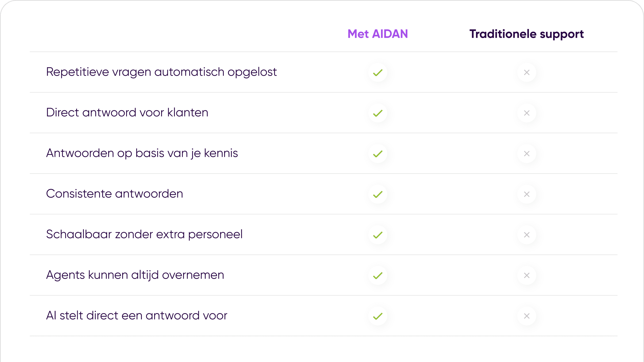Screen dimensions: 644x362
Task: Click the cross icon for Schaalbaar zonder extra personeel
Action: (x=527, y=235)
